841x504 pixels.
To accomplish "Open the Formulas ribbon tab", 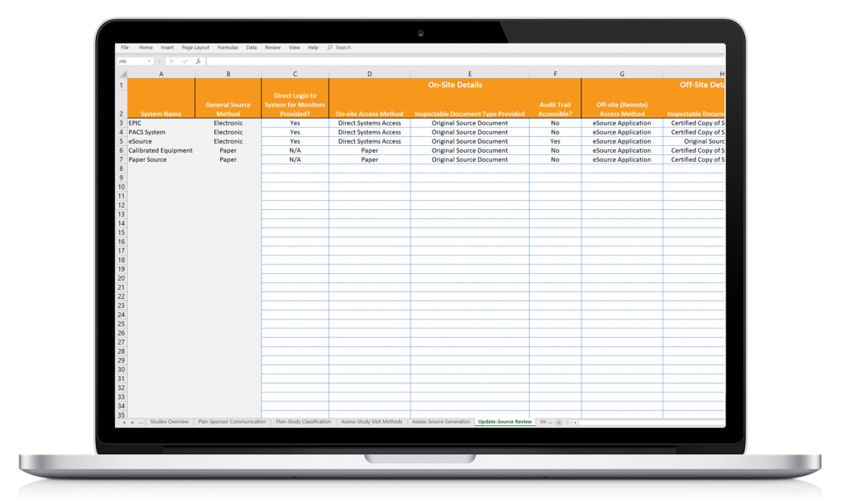I will (x=227, y=47).
